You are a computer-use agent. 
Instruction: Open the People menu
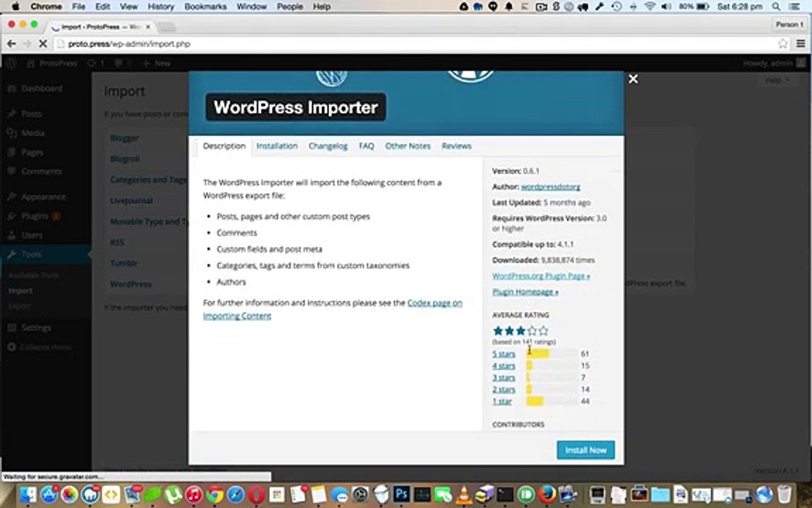click(290, 7)
